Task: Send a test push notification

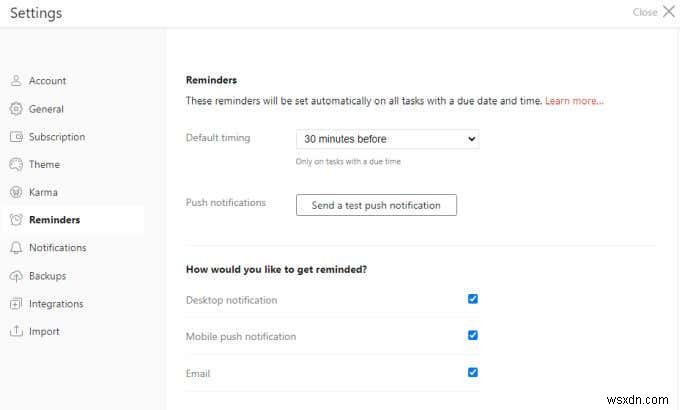Action: coord(376,205)
